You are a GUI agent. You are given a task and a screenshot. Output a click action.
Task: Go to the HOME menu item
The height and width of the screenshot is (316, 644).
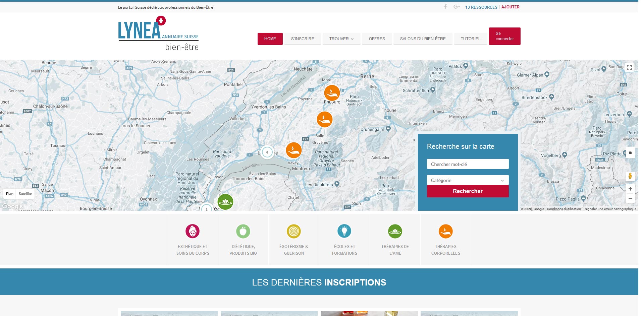coord(270,39)
